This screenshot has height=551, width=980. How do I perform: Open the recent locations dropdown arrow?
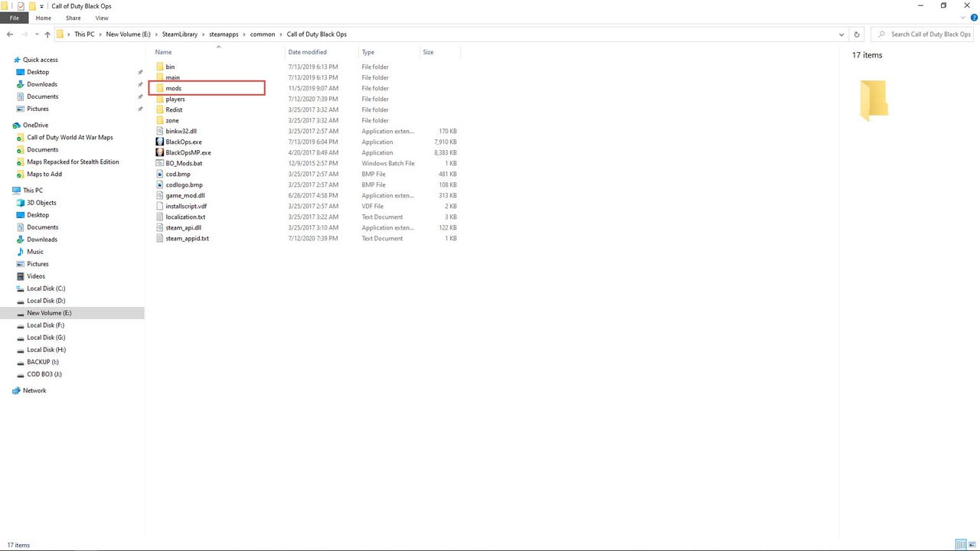37,34
